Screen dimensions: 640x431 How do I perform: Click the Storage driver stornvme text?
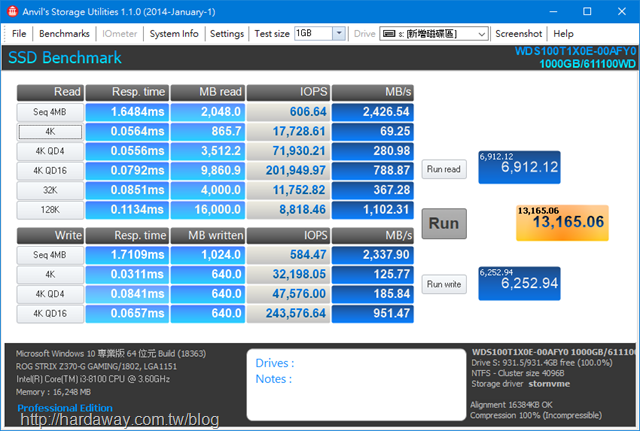pyautogui.click(x=520, y=384)
